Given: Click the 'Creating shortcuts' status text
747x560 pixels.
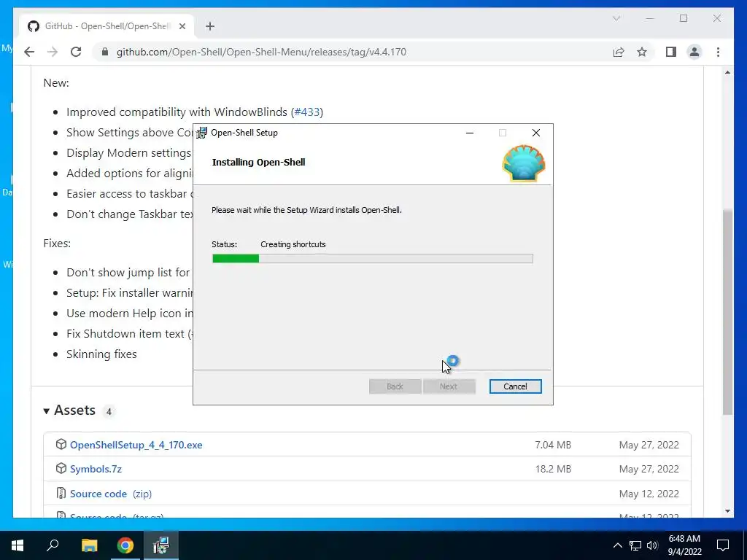Looking at the screenshot, I should 293,244.
